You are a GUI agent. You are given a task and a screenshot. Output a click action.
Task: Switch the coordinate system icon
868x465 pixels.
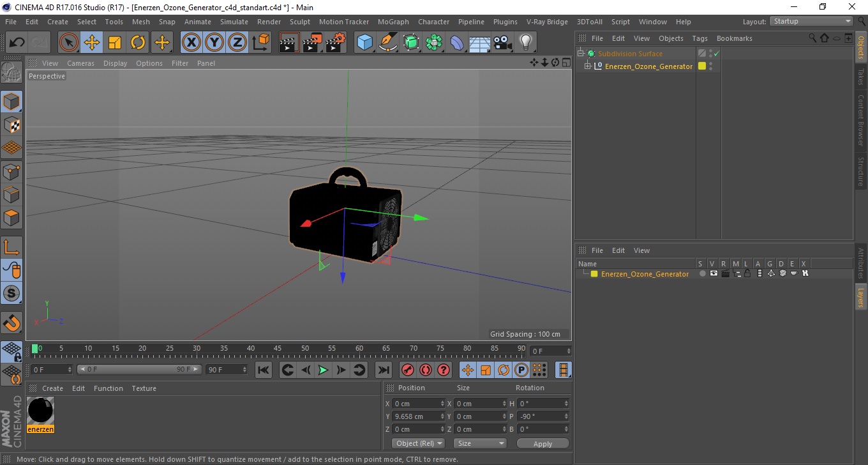pos(260,43)
